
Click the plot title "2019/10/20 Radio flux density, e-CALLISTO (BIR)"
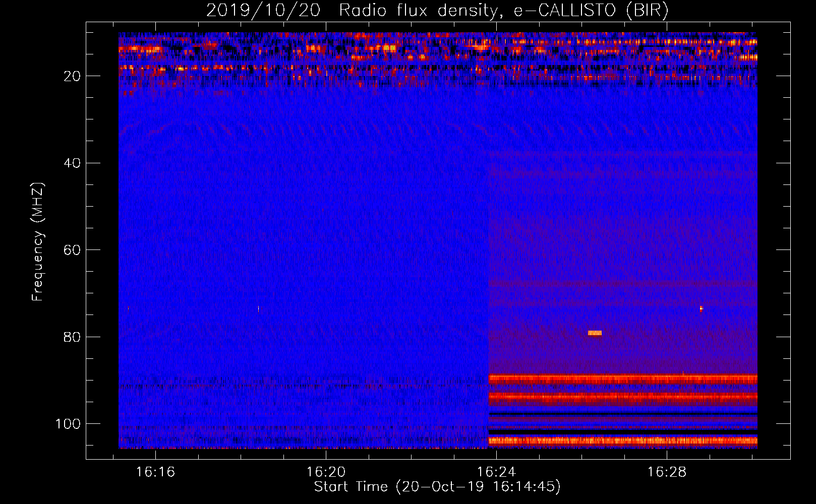tap(437, 10)
